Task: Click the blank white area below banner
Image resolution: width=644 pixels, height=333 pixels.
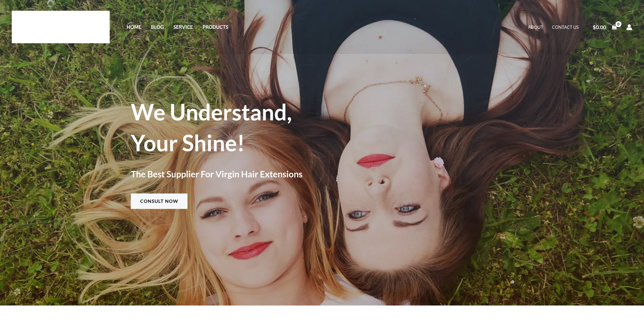Action: (322, 319)
